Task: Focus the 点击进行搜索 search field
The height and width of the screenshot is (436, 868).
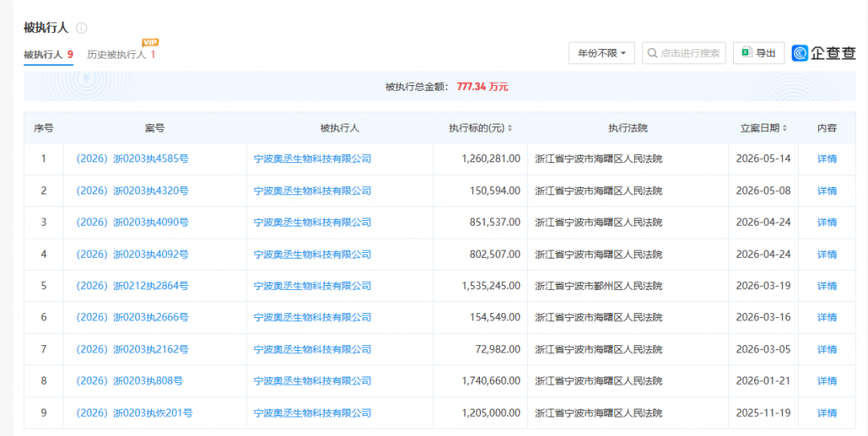Action: (x=684, y=53)
